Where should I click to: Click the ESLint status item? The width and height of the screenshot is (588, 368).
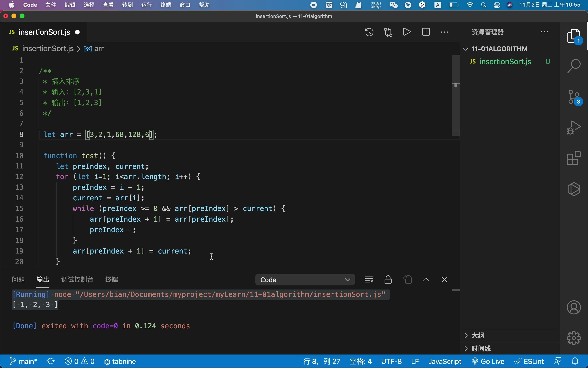tap(529, 361)
